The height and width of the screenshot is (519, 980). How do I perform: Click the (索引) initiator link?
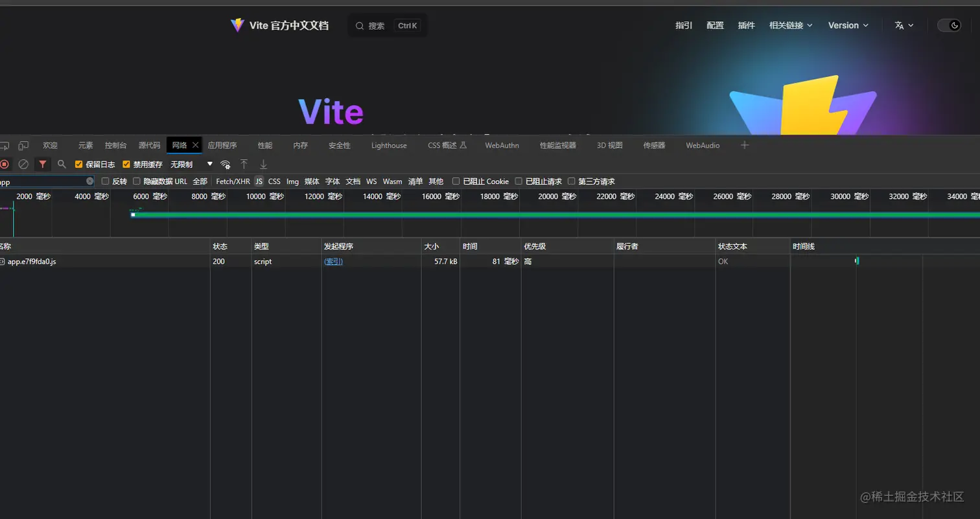(333, 262)
